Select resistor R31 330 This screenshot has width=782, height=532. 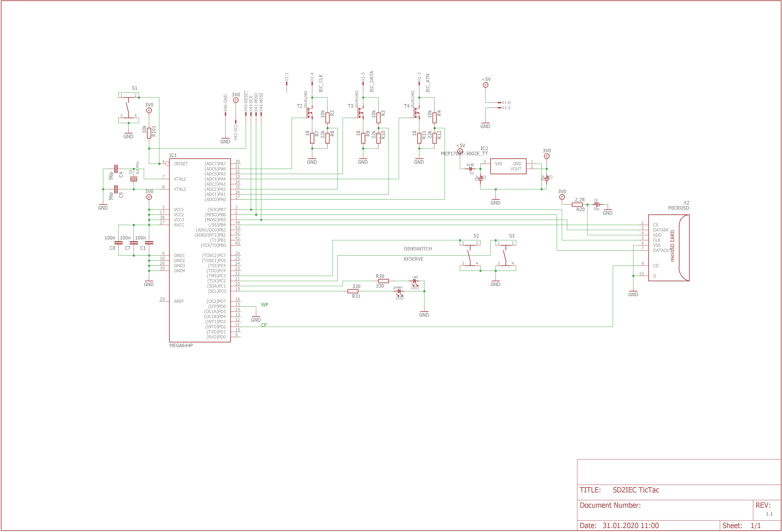(x=353, y=291)
